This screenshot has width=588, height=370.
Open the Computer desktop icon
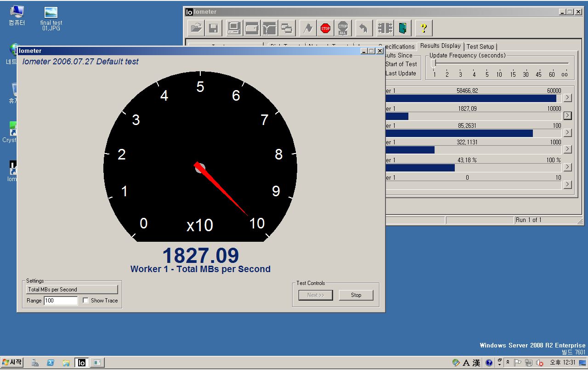(x=17, y=16)
